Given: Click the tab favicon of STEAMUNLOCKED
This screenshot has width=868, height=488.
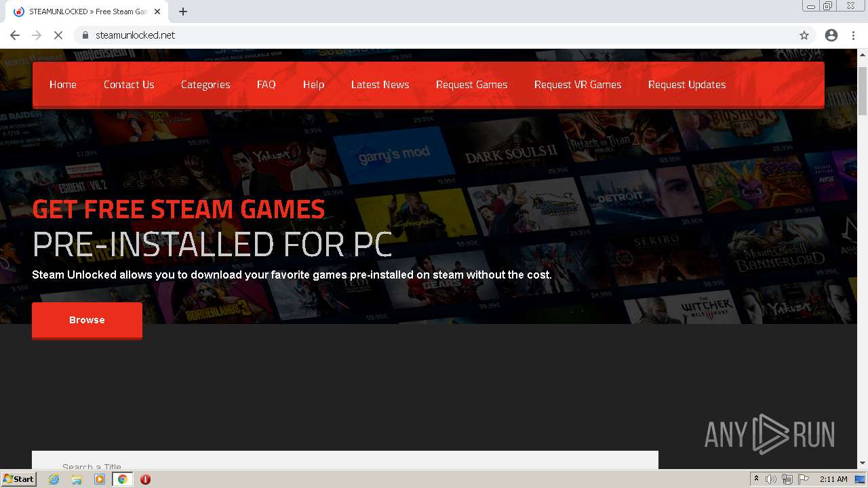Looking at the screenshot, I should [19, 12].
